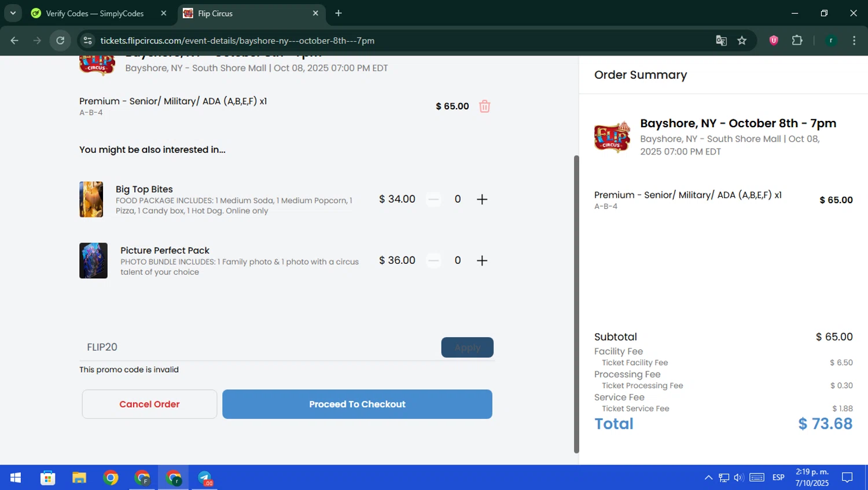
Task: Click the Subtotal $ 65.00 amount
Action: coord(834,337)
